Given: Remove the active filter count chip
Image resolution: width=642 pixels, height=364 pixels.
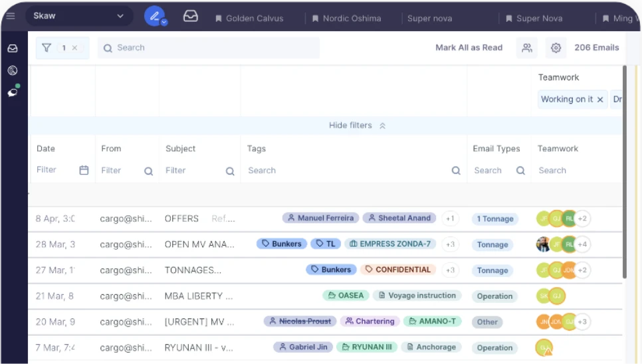Looking at the screenshot, I should click(74, 48).
